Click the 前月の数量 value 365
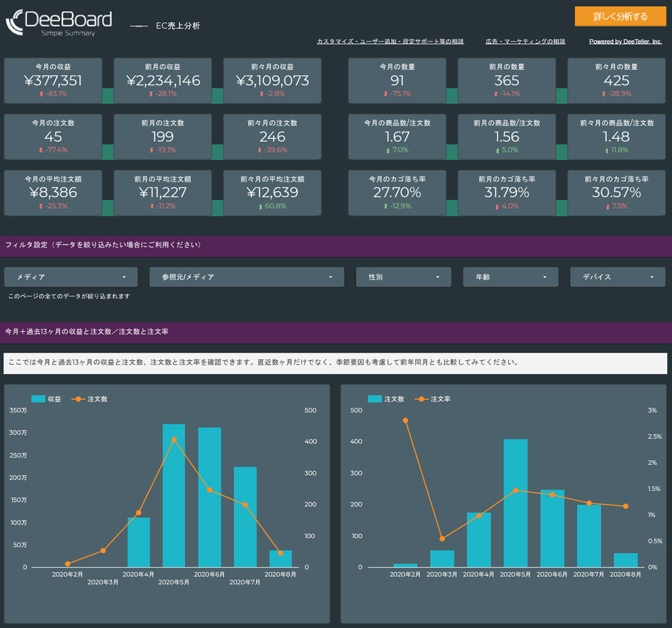This screenshot has height=628, width=672. [507, 81]
